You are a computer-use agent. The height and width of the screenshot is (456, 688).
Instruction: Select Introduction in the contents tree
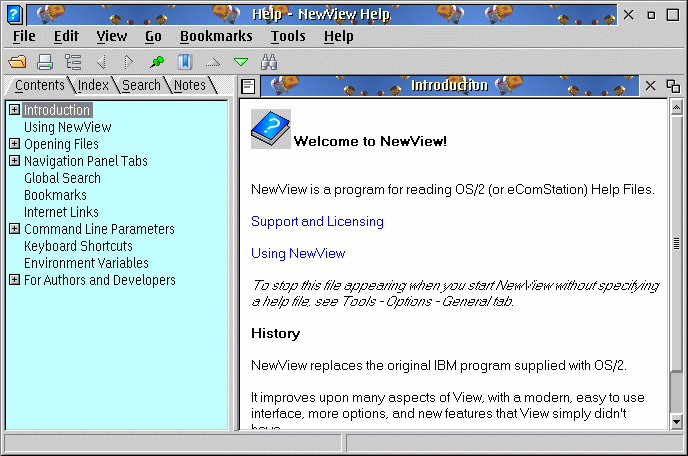pyautogui.click(x=57, y=110)
